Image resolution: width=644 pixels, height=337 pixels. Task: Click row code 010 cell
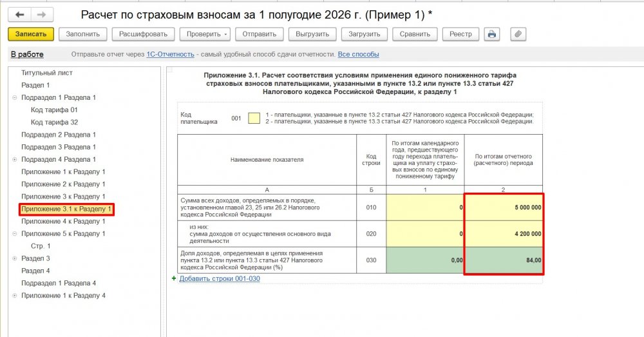click(372, 207)
